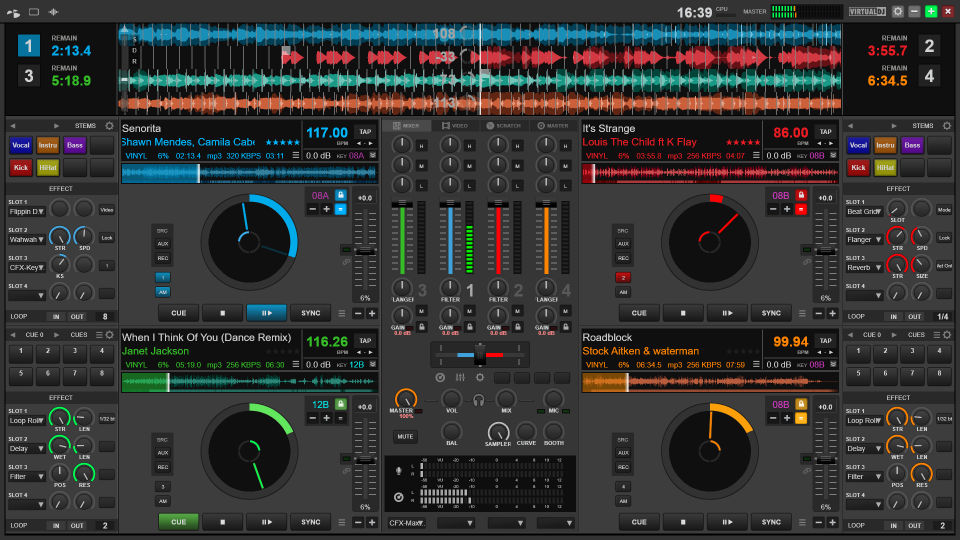
Task: Open the Flanger effect dropdown on deck 2
Action: [864, 239]
